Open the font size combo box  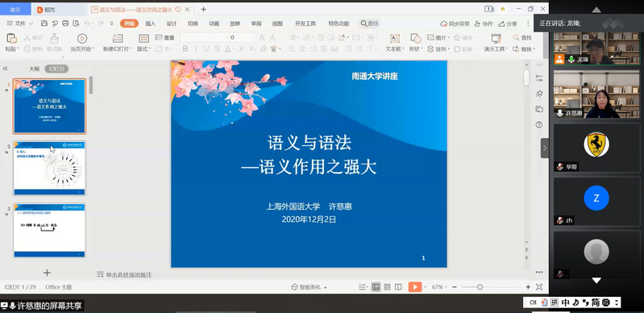tap(243, 37)
